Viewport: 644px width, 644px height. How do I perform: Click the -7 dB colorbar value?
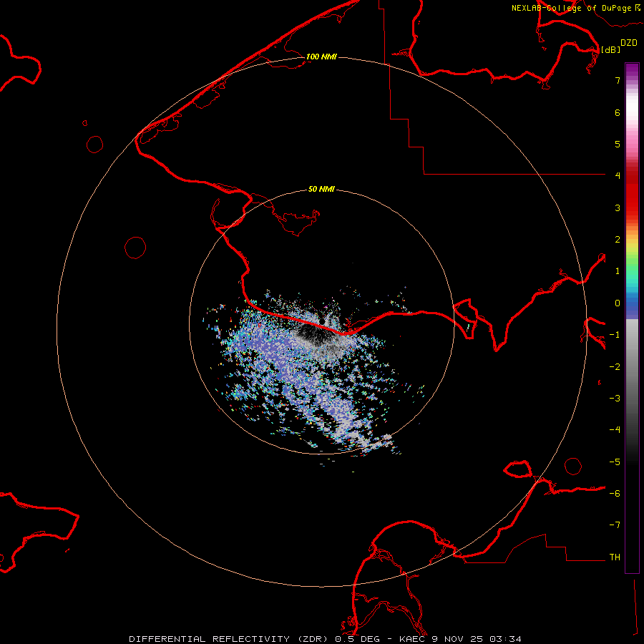click(615, 525)
